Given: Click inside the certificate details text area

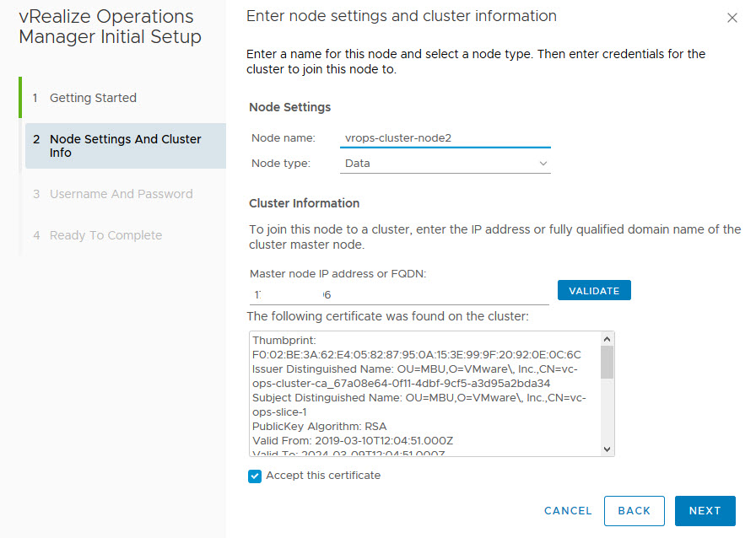Looking at the screenshot, I should point(422,395).
